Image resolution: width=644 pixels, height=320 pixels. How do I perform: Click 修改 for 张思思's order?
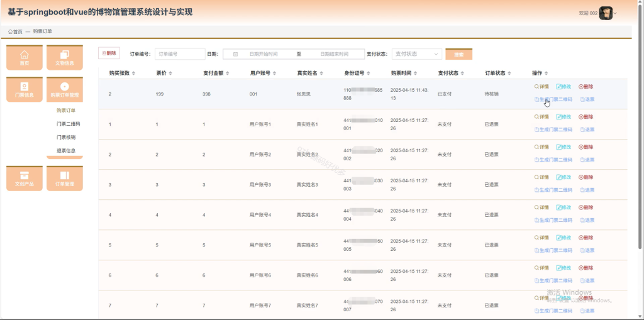tap(563, 87)
